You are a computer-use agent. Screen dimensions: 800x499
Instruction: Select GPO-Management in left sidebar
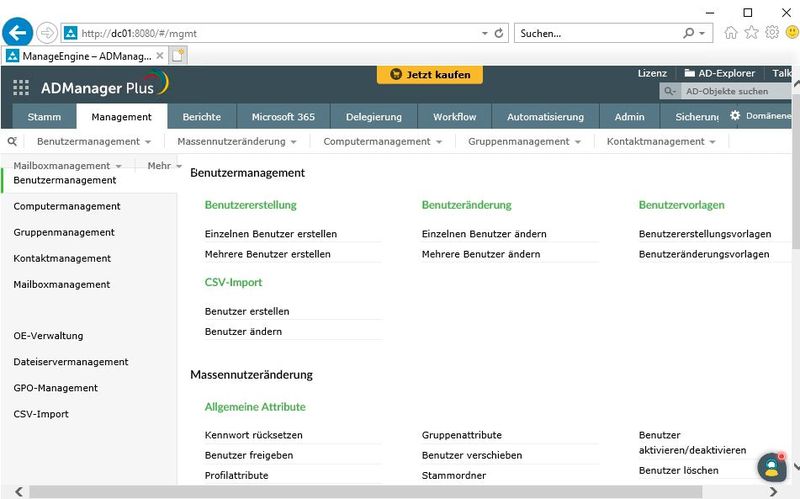[56, 388]
